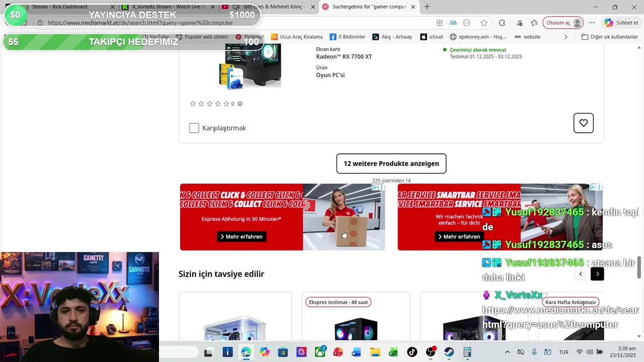Open the volume control in the system tray
644x362 pixels.
[x=589, y=352]
